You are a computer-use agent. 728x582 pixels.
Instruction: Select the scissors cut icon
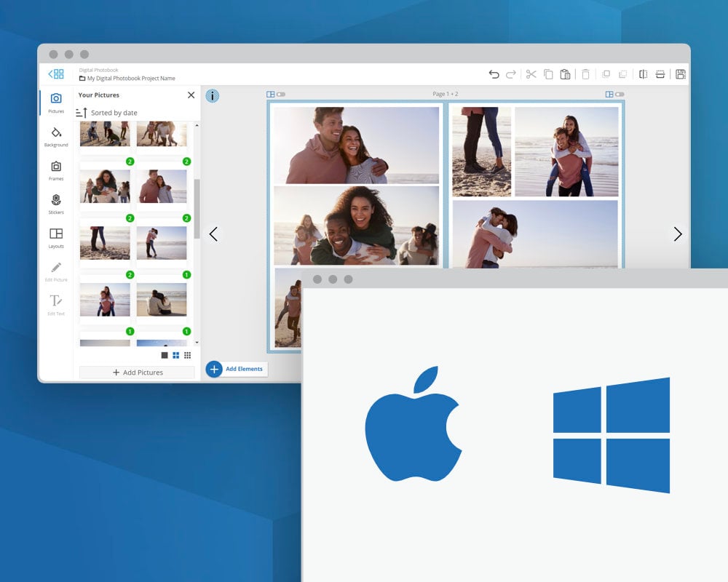click(x=531, y=74)
